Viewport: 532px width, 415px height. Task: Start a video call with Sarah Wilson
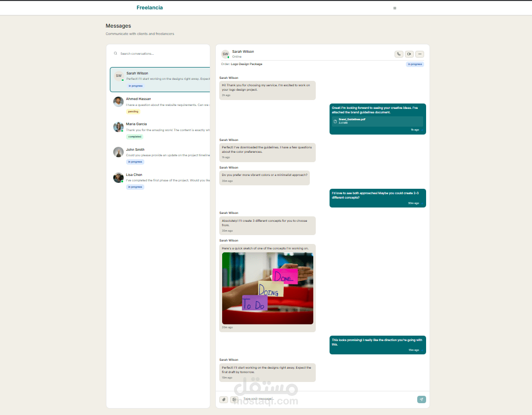tap(409, 54)
